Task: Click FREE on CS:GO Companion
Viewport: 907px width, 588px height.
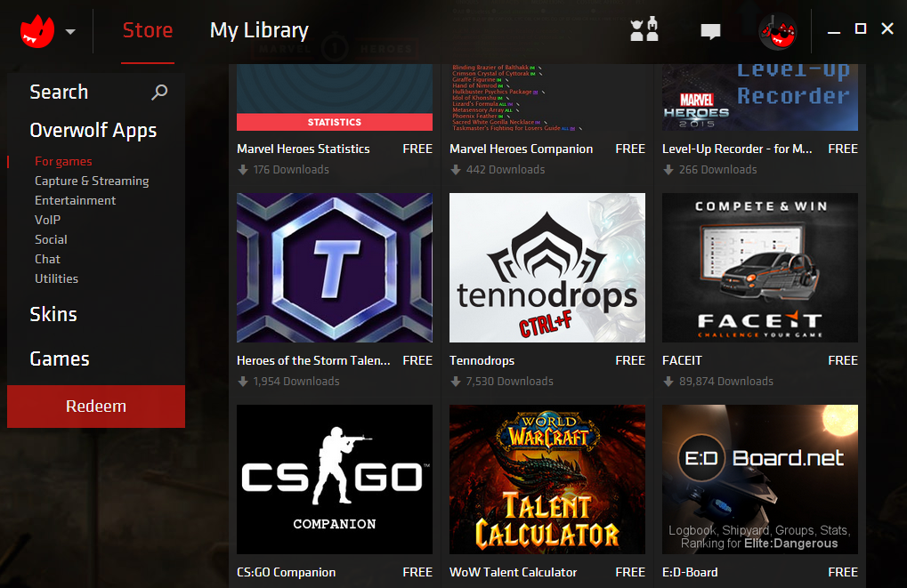Action: coord(417,572)
